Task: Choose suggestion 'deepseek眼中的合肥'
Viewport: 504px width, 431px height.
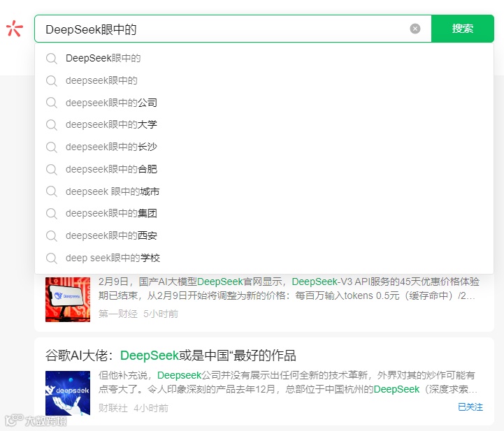Action: click(x=264, y=169)
